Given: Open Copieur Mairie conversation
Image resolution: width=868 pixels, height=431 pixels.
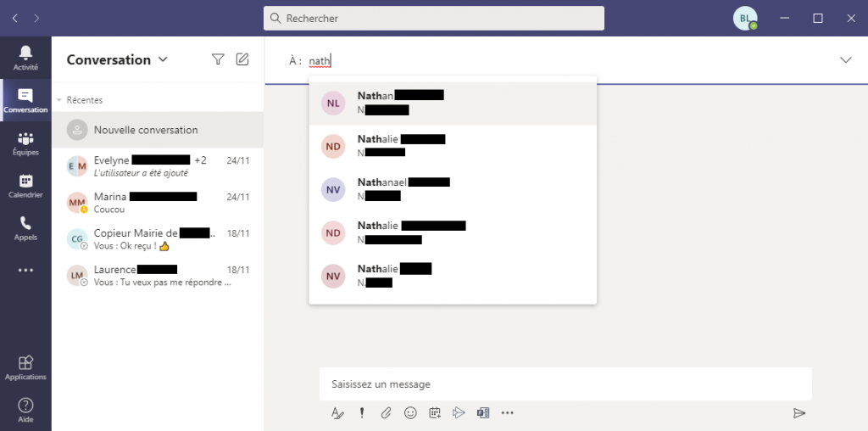Looking at the screenshot, I should click(x=158, y=239).
